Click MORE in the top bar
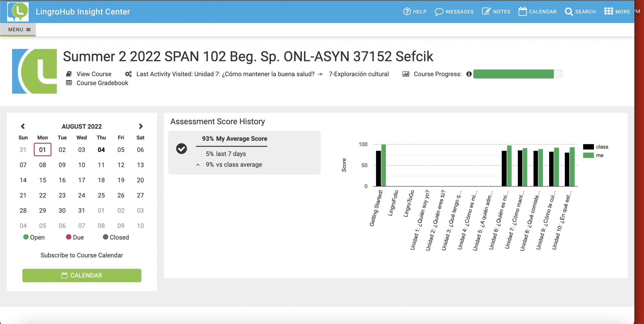Image resolution: width=644 pixels, height=324 pixels. click(623, 12)
